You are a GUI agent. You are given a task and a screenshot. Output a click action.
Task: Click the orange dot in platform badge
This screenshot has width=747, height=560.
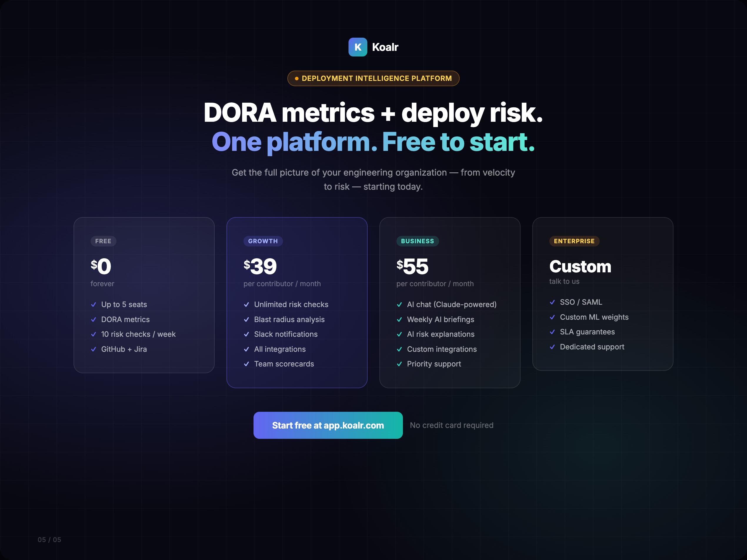tap(296, 78)
